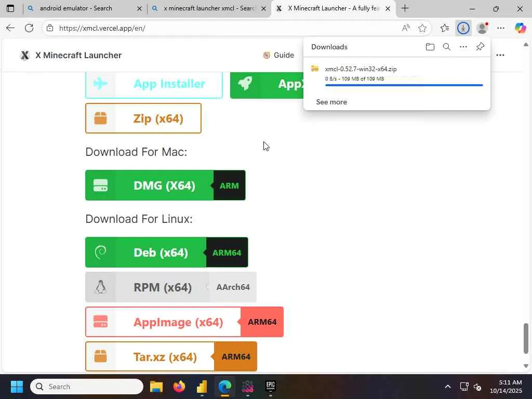The image size is (532, 399).
Task: Open downloaded xmcl-0.52.7-win32-x64.zip file
Action: click(x=361, y=69)
